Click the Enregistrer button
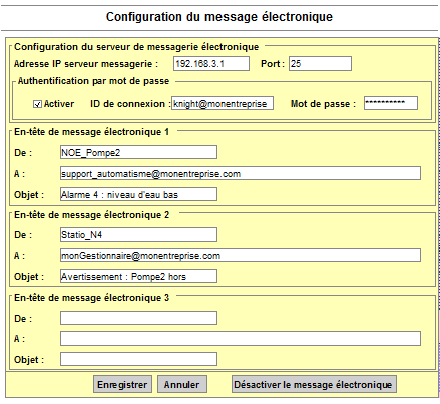This screenshot has height=404, width=440. (x=122, y=384)
